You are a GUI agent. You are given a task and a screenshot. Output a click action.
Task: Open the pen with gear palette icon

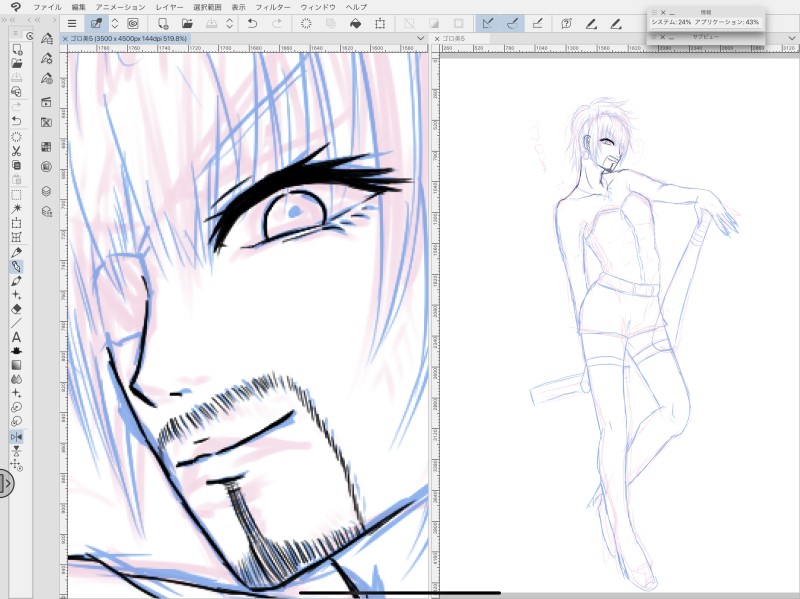pyautogui.click(x=46, y=58)
